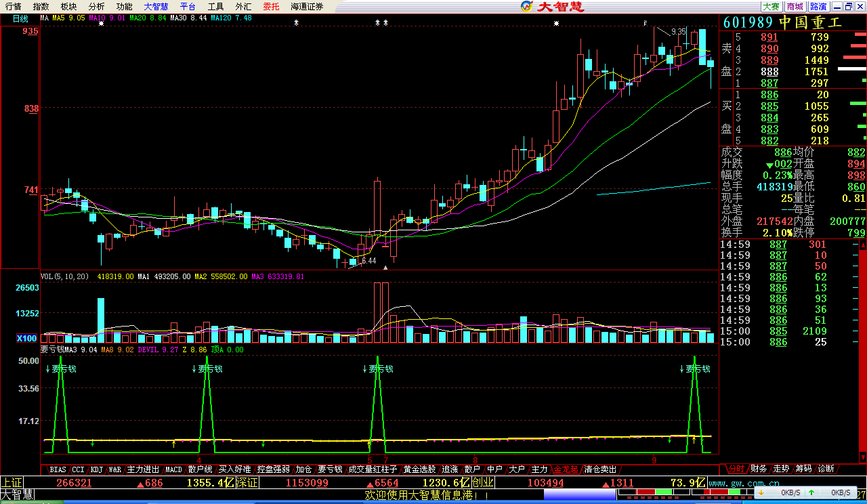Select the 散户线 indicator tab
The image size is (867, 504).
[200, 469]
